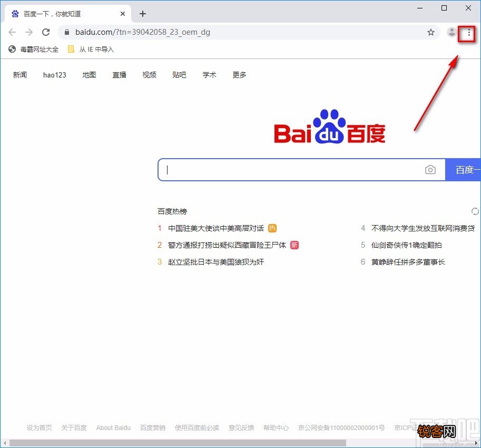Open hot topic 赵立坚批日本与美国狼狈为奸
This screenshot has width=481, height=448.
216,262
